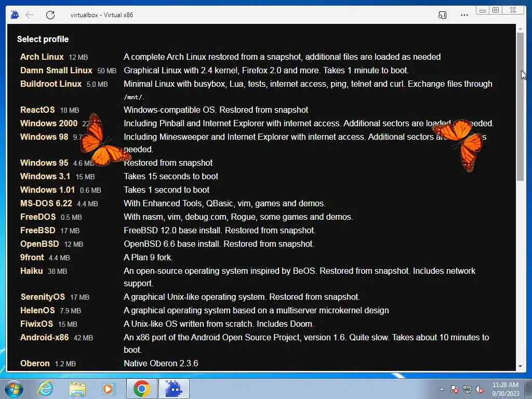Open the clock showing 11:28 AM
532x399 pixels.
click(505, 385)
